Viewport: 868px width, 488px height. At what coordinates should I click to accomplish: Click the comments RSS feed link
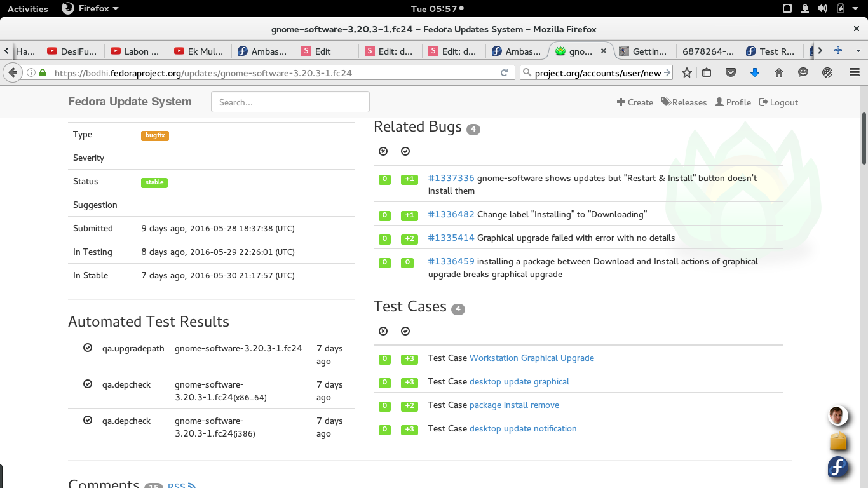182,486
